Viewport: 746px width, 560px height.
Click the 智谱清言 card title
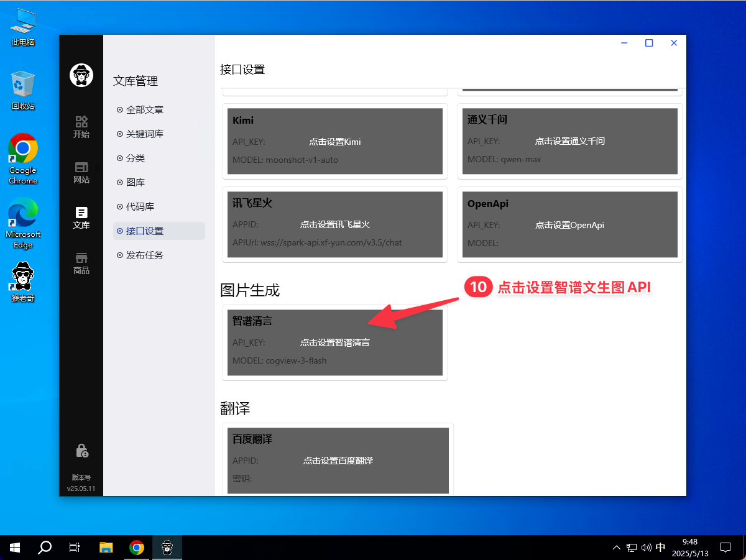[x=252, y=321]
